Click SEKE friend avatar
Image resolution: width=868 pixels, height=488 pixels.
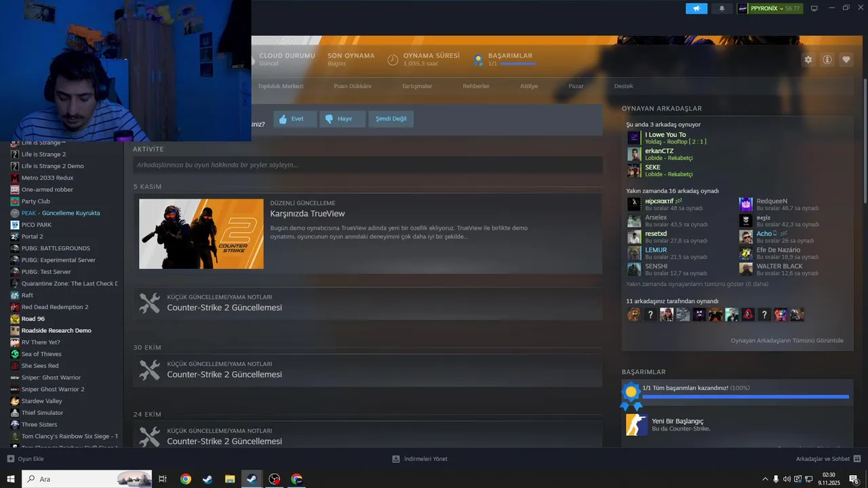coord(634,171)
